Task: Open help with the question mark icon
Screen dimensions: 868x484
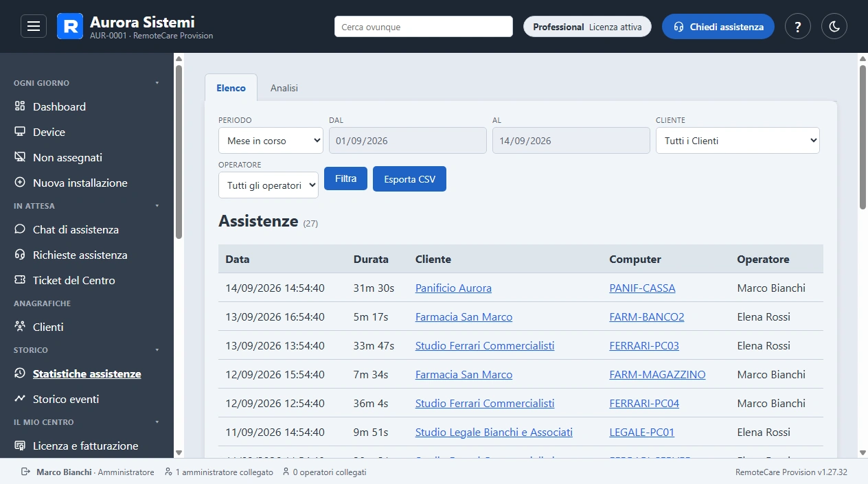Action: [798, 27]
